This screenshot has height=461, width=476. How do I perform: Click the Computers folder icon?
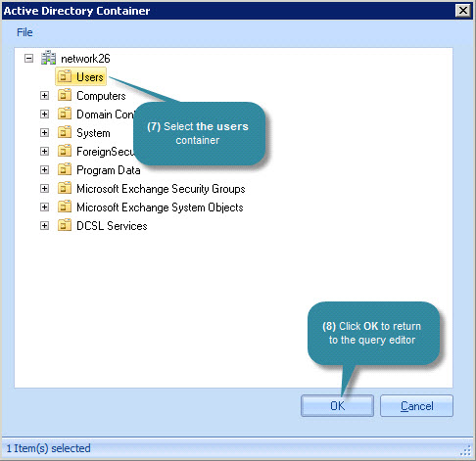65,95
